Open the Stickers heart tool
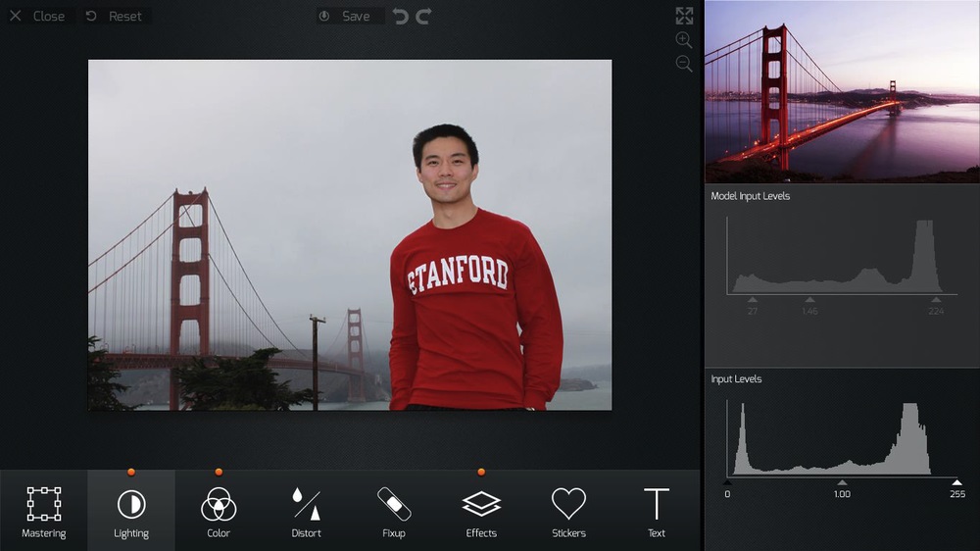Viewport: 980px width, 551px height. coord(568,511)
